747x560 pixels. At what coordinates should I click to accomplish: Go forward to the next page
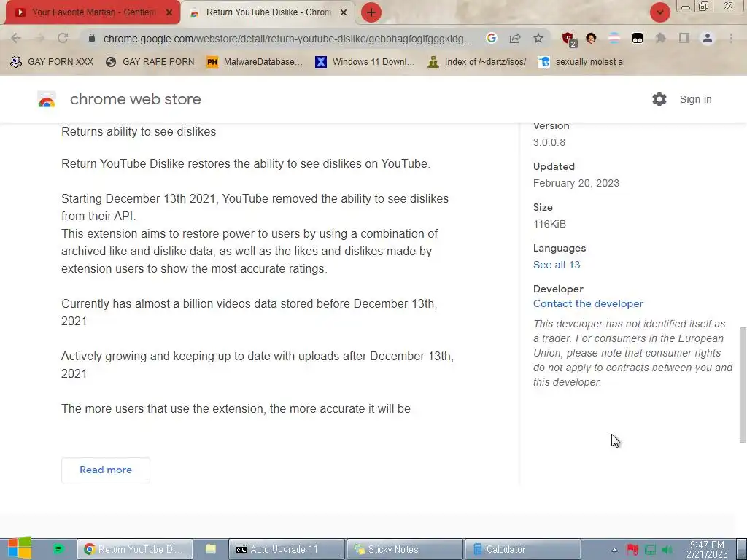coord(39,38)
